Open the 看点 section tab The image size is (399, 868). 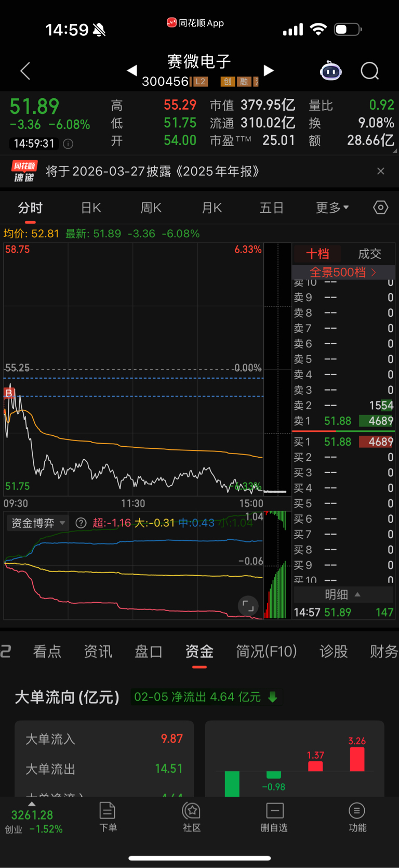click(47, 652)
